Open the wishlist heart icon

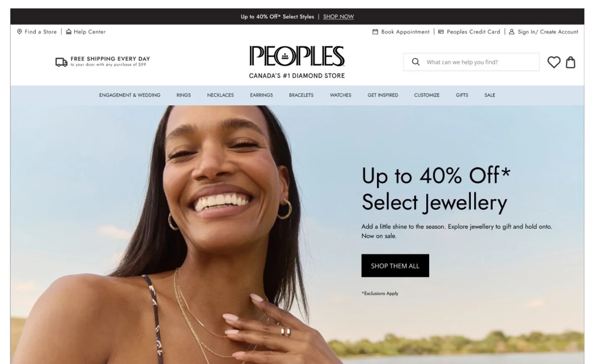click(554, 62)
